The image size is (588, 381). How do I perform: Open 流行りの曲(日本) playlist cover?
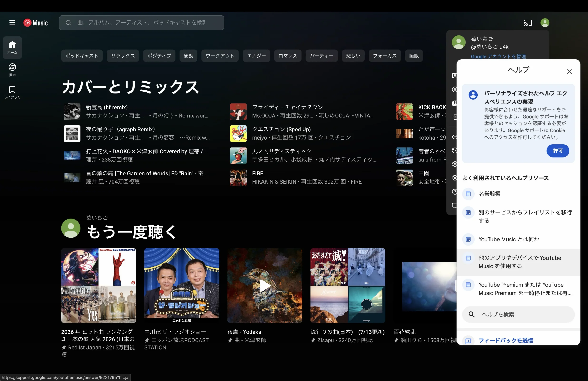348,286
